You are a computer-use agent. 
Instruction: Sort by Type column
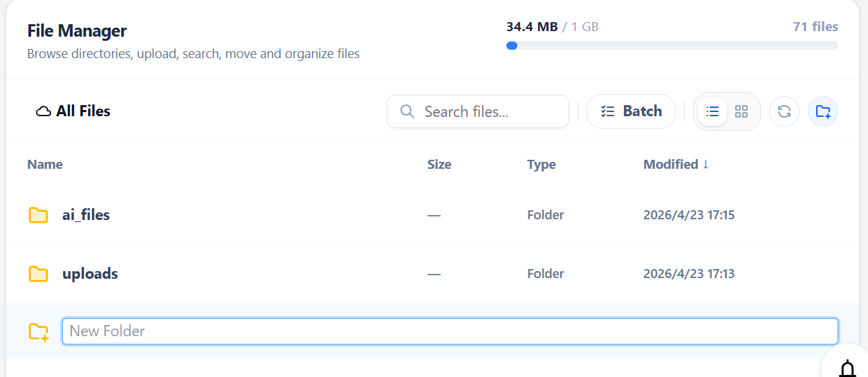click(x=542, y=165)
